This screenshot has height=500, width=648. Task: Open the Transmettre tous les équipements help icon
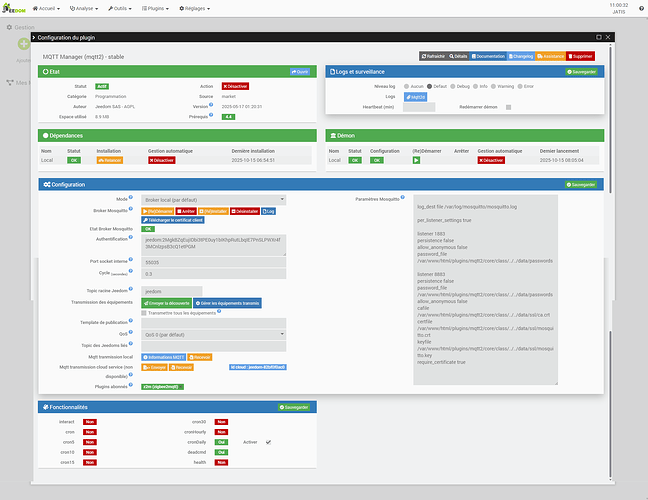(219, 312)
